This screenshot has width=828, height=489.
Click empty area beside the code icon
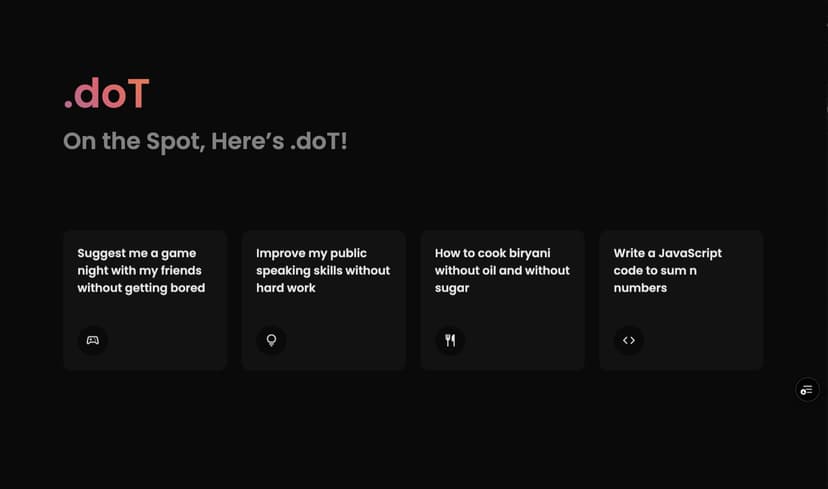coord(702,340)
